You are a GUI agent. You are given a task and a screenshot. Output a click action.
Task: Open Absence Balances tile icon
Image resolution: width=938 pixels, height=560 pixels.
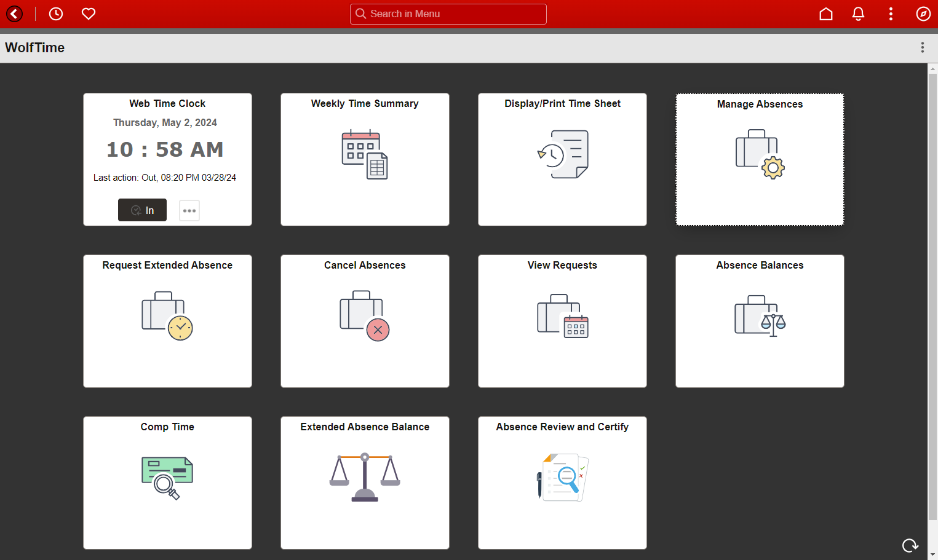(x=760, y=316)
